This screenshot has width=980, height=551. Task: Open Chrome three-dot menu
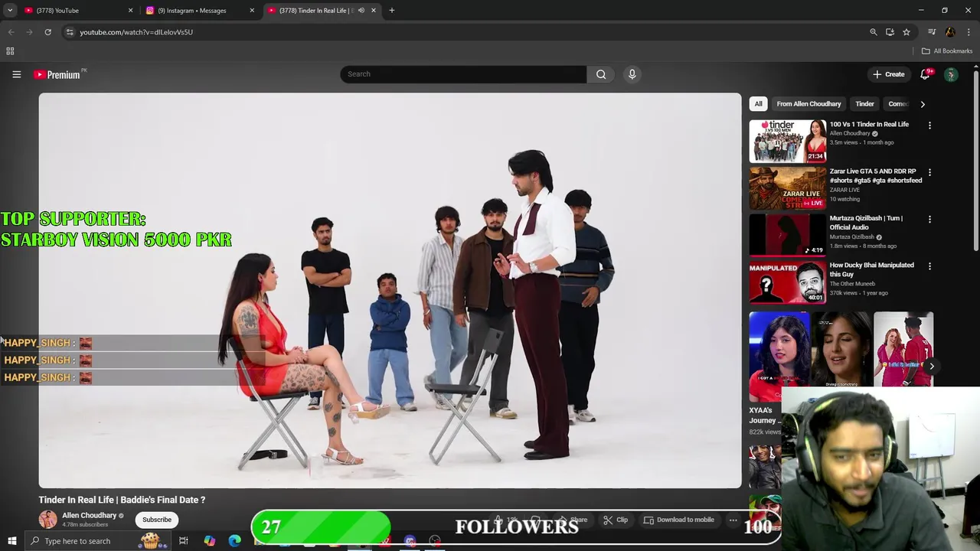pos(969,32)
